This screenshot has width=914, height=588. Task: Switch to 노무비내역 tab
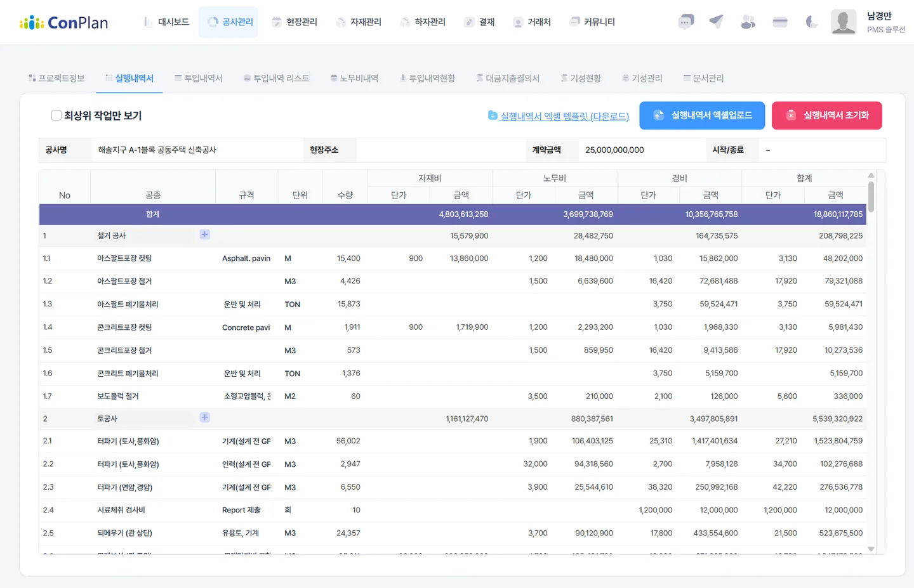354,78
